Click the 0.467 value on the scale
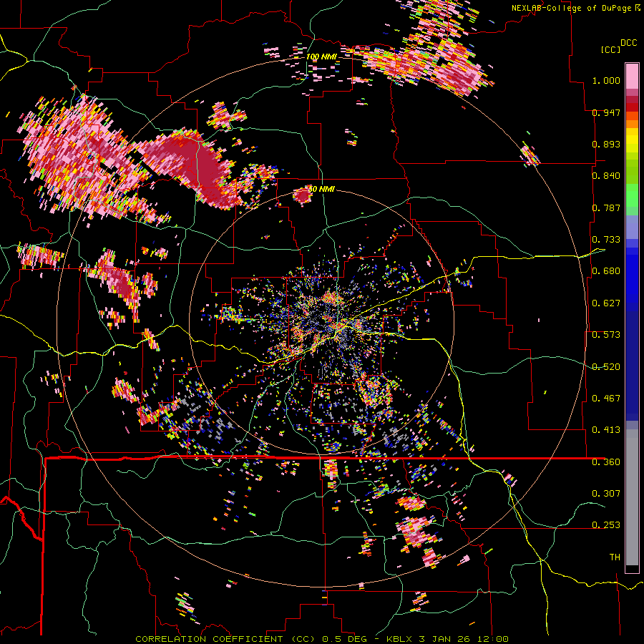 [x=606, y=399]
